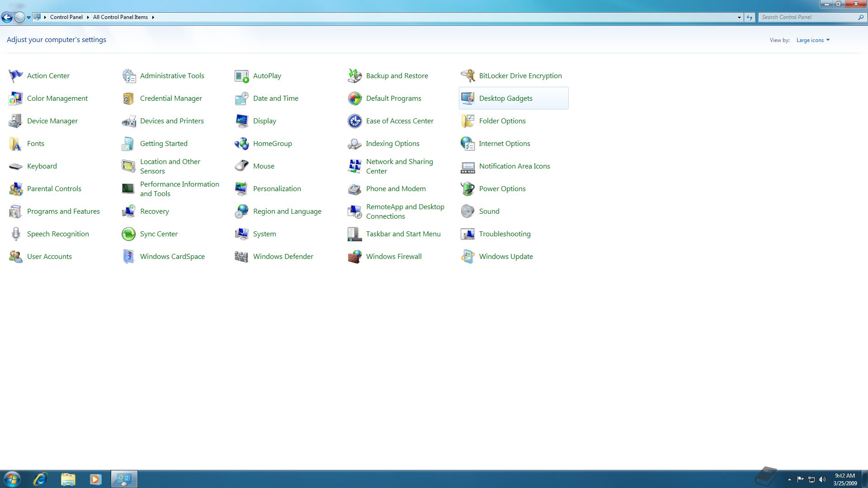Open the Fonts folder icon
Viewport: 868px width, 488px height.
tap(16, 144)
